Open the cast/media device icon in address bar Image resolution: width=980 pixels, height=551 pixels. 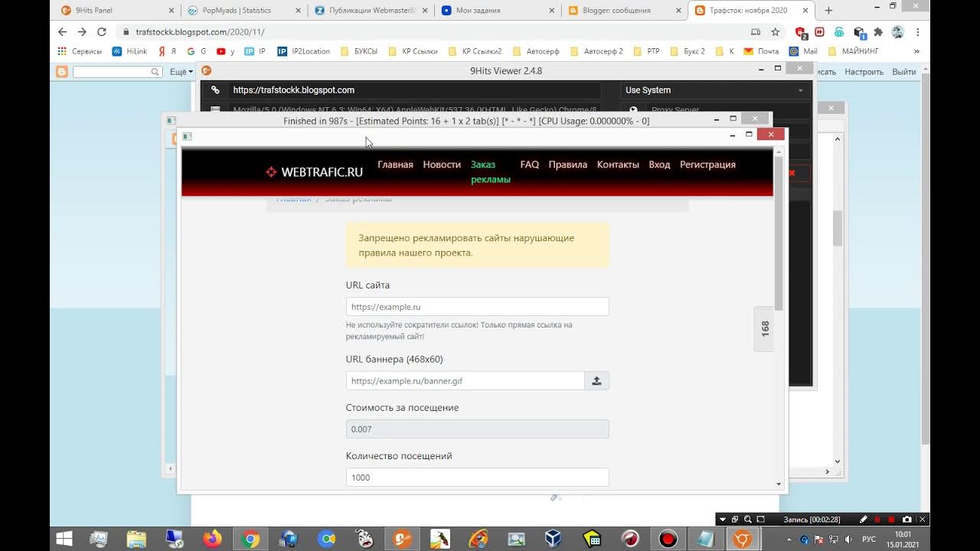point(756,32)
